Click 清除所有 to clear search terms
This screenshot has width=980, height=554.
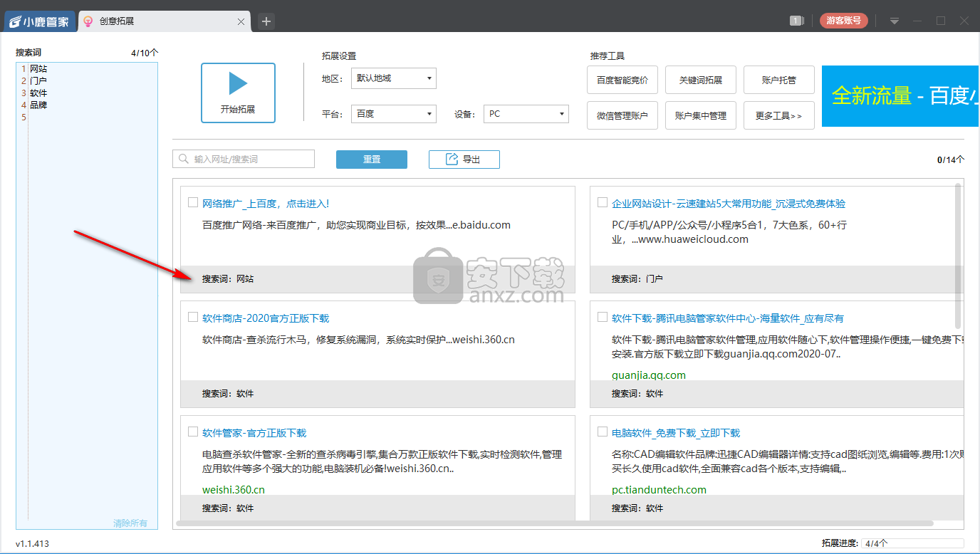[x=130, y=523]
